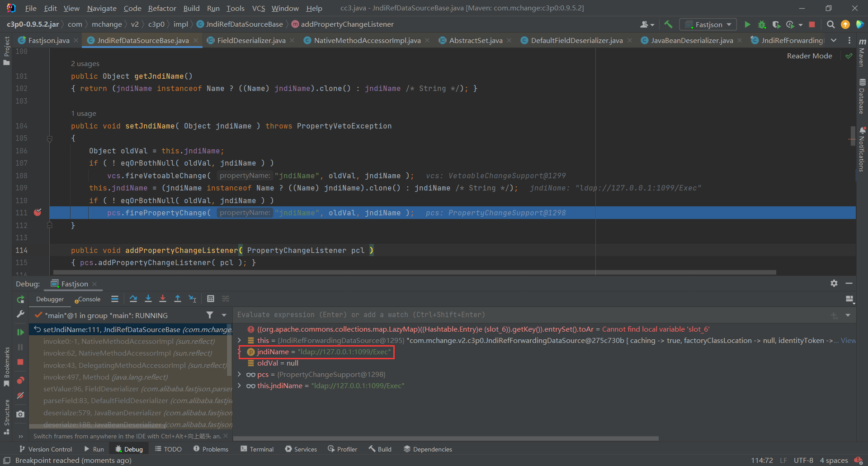Viewport: 868px width, 466px height.
Task: Click the Restore Layout icon in the Debug panel
Action: pyautogui.click(x=849, y=299)
